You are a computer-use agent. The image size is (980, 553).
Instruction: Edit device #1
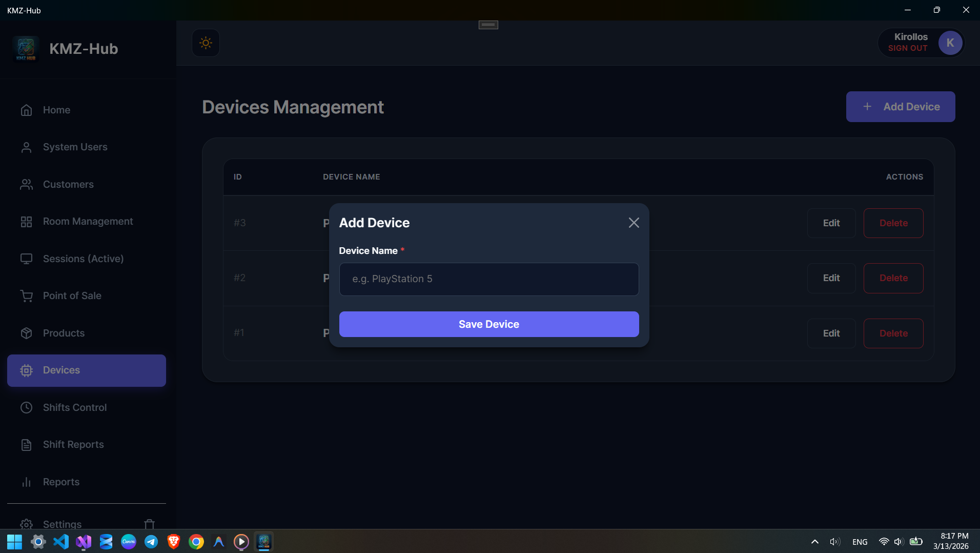tap(831, 333)
